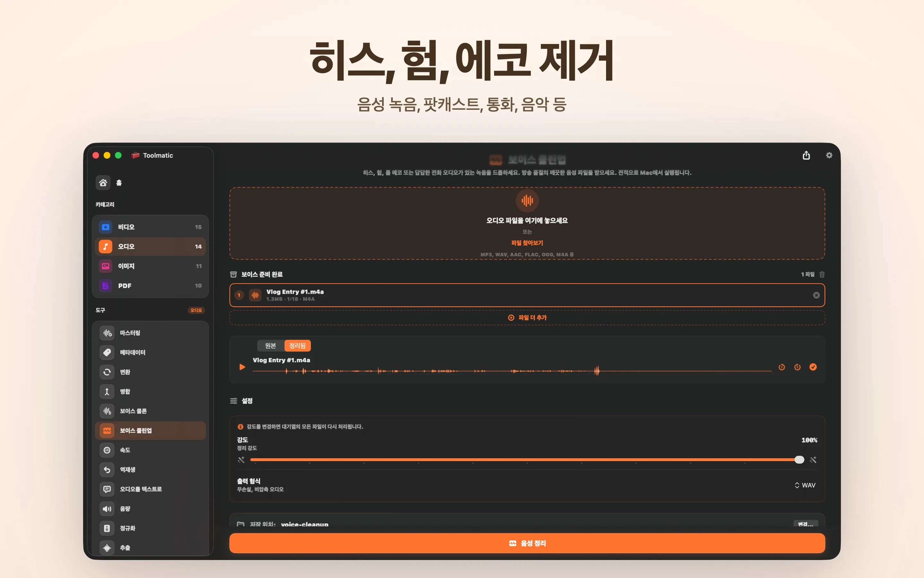The width and height of the screenshot is (924, 578).
Task: Open the 음량 tool
Action: tap(150, 509)
